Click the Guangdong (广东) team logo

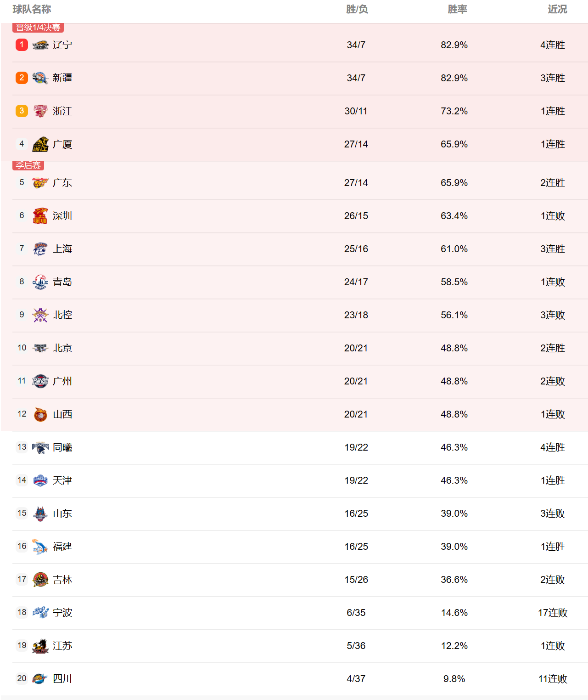(x=40, y=183)
